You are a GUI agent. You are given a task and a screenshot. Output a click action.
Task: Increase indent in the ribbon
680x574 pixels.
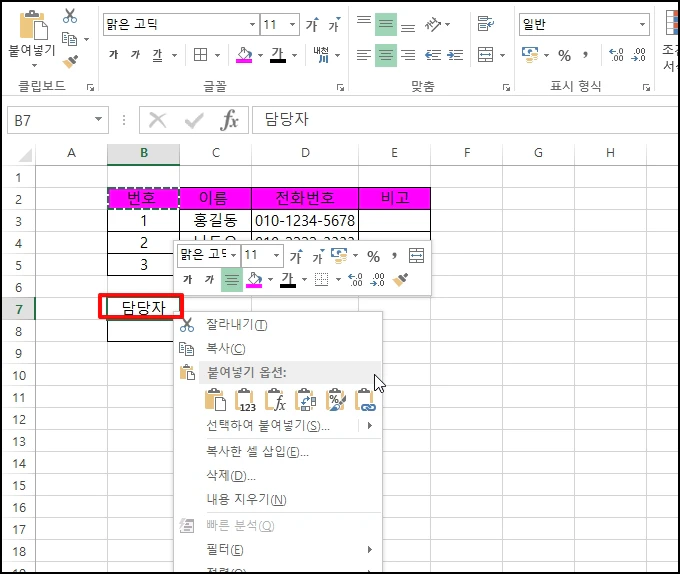[455, 55]
